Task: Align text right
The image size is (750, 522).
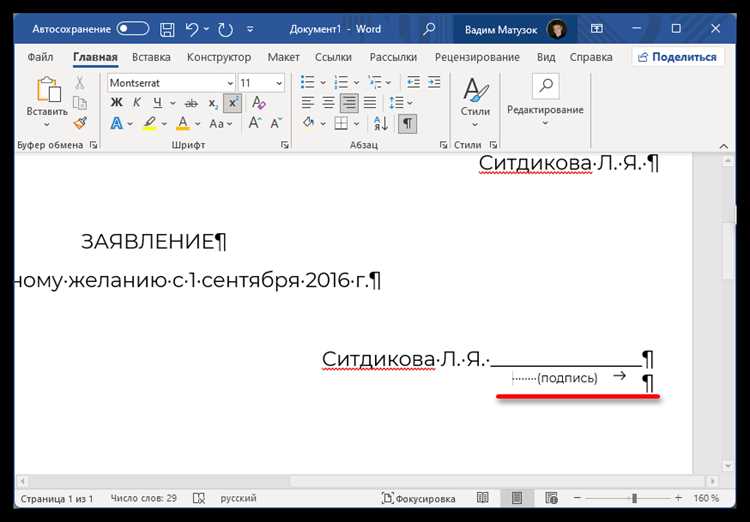Action: pos(349,102)
